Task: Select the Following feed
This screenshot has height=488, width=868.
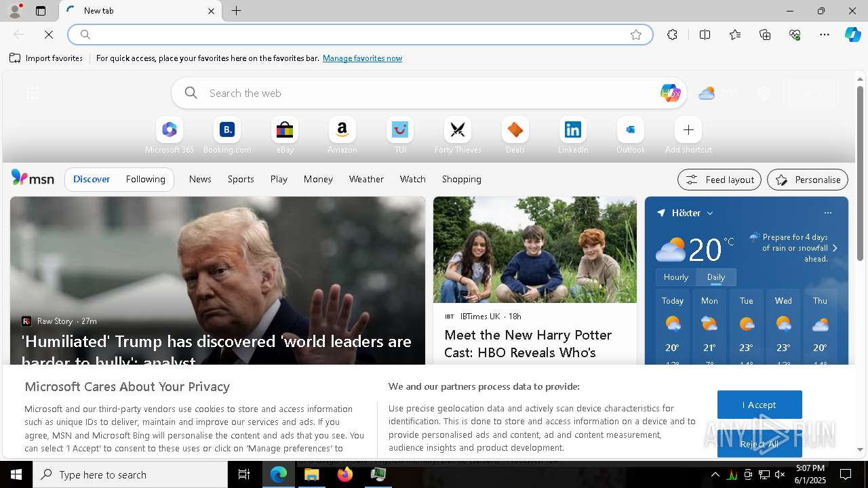Action: click(145, 179)
